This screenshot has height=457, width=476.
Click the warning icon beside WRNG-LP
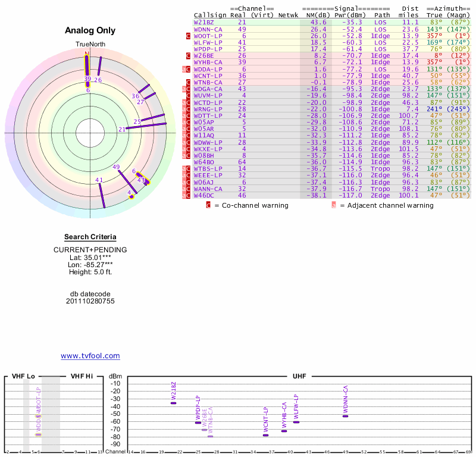[188, 109]
